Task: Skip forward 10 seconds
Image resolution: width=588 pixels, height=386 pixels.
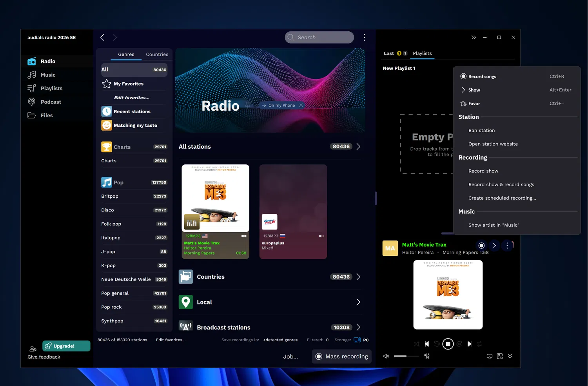Action: (x=459, y=344)
